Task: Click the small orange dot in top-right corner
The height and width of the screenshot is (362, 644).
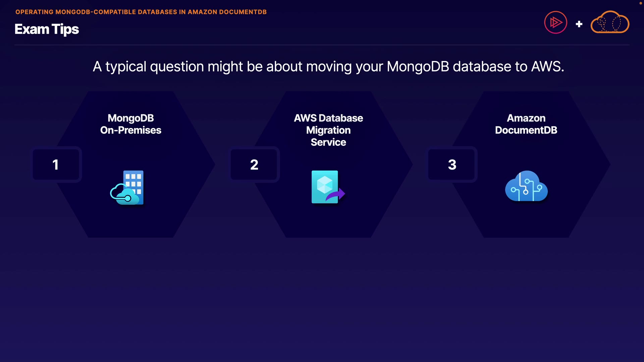Action: 640,3
